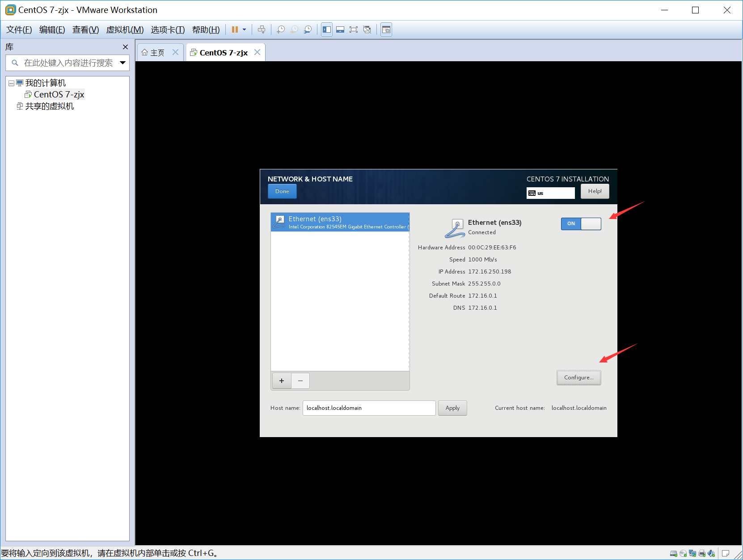Image resolution: width=743 pixels, height=560 pixels.
Task: Click the us keyboard layout indicator
Action: 550,193
